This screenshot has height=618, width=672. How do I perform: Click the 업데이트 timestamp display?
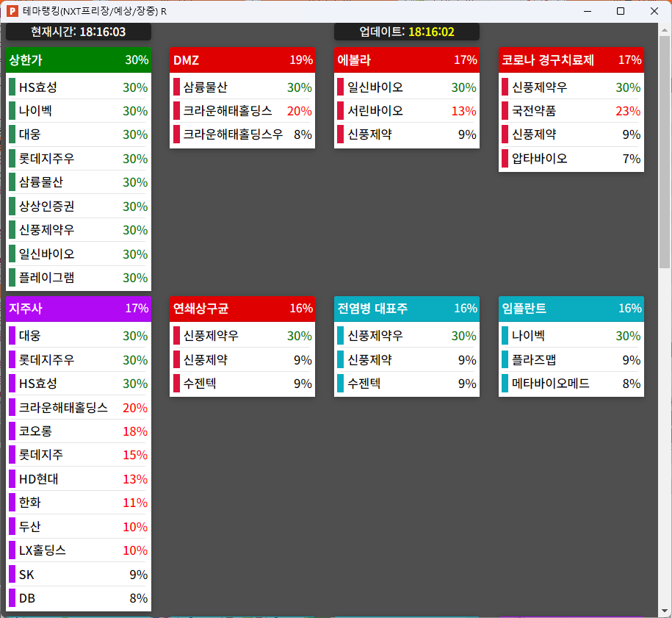point(407,32)
